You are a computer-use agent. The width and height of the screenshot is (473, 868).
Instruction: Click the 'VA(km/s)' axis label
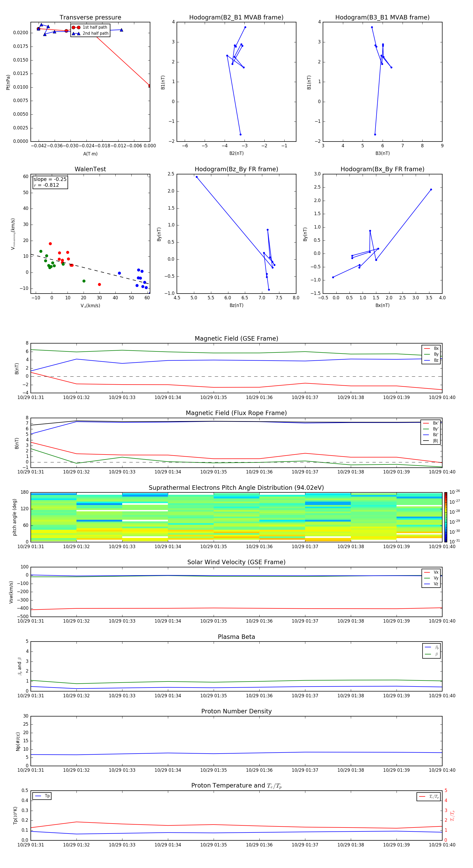pyautogui.click(x=90, y=306)
